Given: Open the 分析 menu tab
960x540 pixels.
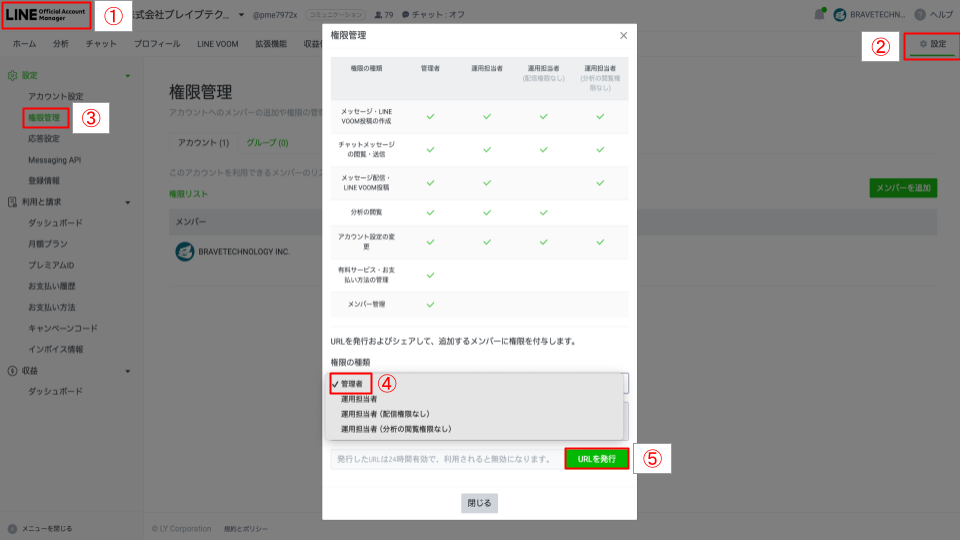Looking at the screenshot, I should (61, 44).
